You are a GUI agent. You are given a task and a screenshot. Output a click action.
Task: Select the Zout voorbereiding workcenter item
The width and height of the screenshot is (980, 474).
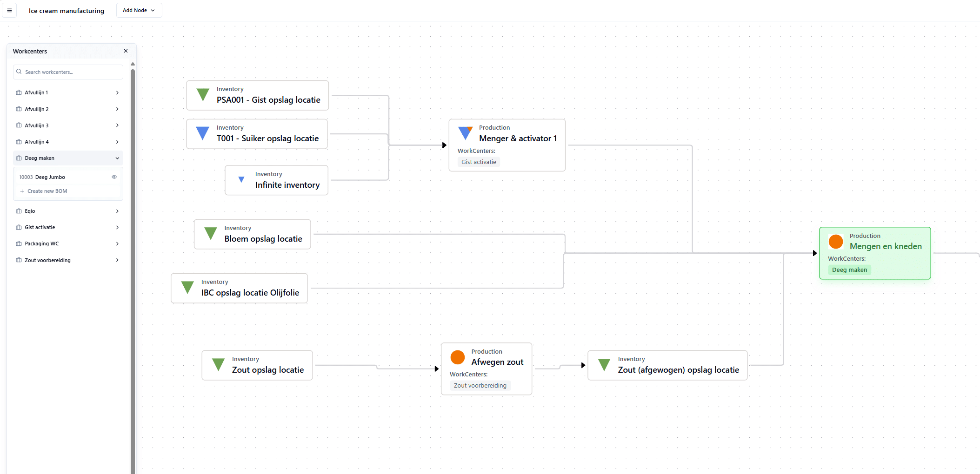(x=47, y=260)
